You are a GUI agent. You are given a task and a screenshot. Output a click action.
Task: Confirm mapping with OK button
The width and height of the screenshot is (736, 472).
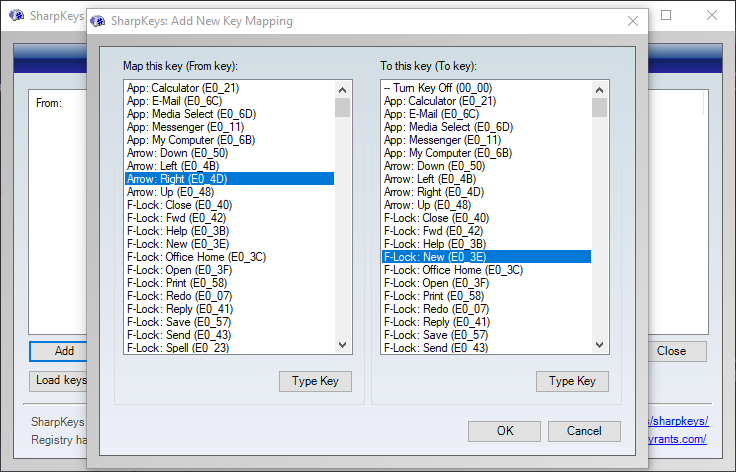pyautogui.click(x=505, y=431)
